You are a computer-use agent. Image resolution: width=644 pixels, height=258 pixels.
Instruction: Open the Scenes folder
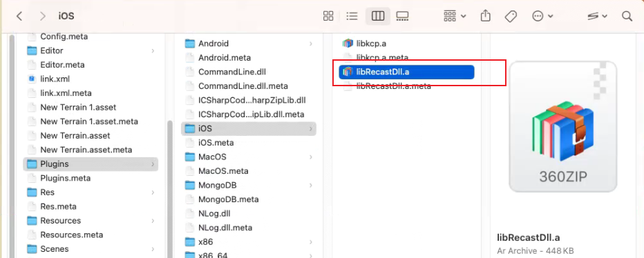[91, 248]
